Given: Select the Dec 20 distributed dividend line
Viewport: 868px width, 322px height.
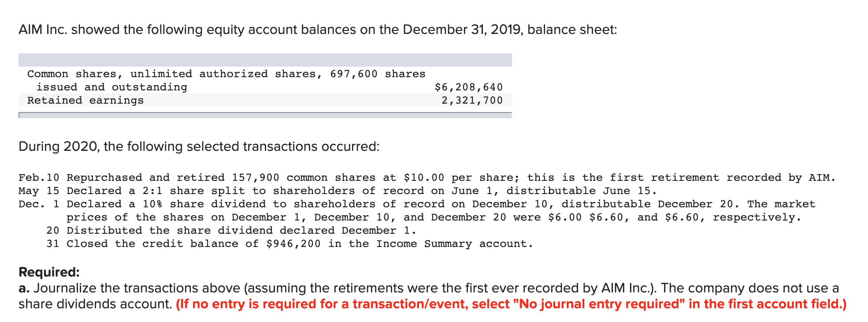Looking at the screenshot, I should coord(231,231).
